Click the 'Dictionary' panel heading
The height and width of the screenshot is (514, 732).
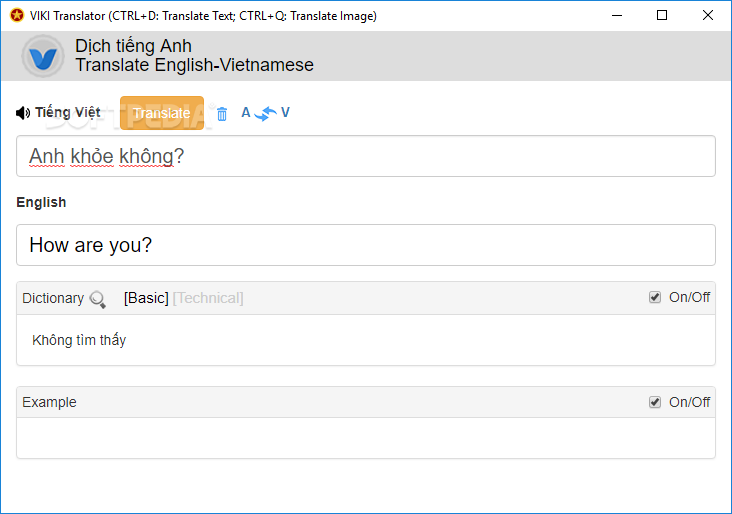(x=53, y=298)
